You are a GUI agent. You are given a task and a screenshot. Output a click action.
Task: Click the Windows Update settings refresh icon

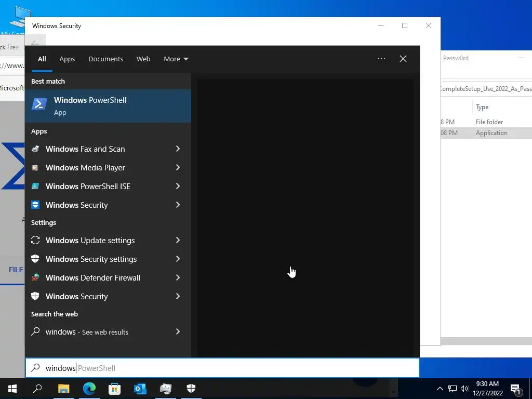pyautogui.click(x=35, y=240)
